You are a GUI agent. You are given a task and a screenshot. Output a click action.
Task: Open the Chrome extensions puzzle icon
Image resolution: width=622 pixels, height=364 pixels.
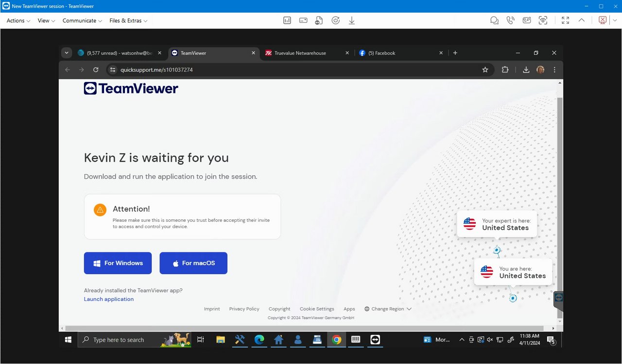tap(505, 70)
